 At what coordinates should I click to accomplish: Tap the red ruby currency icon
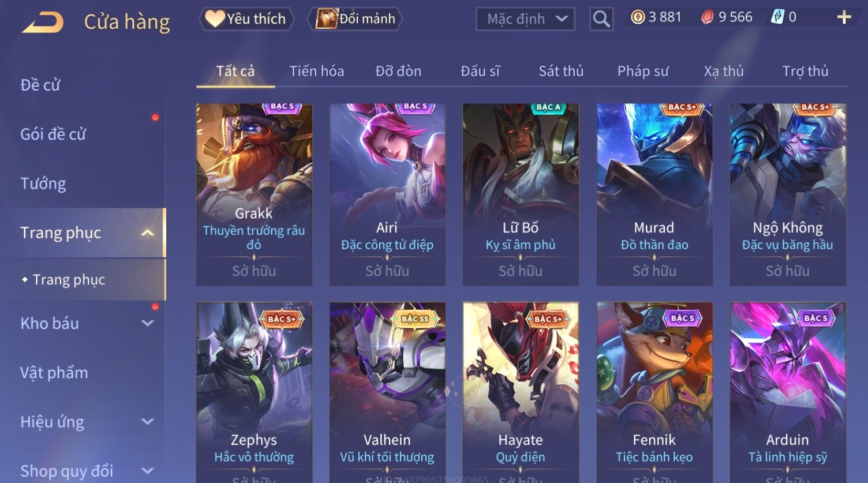click(x=708, y=17)
